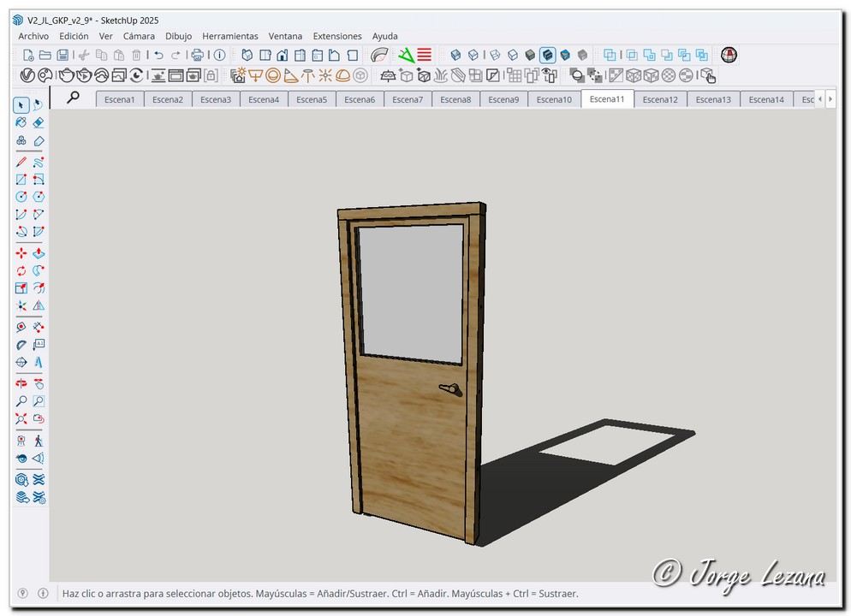The image size is (851, 616).
Task: Click the search magnifier beside scene tabs
Action: 74,98
